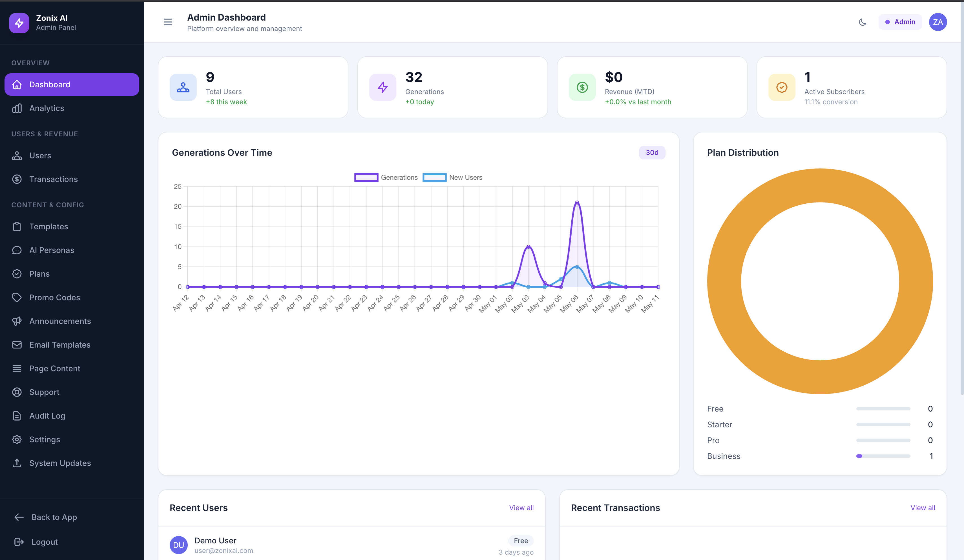Collapse the sidebar using the hamburger icon
The image size is (964, 560).
pos(168,22)
